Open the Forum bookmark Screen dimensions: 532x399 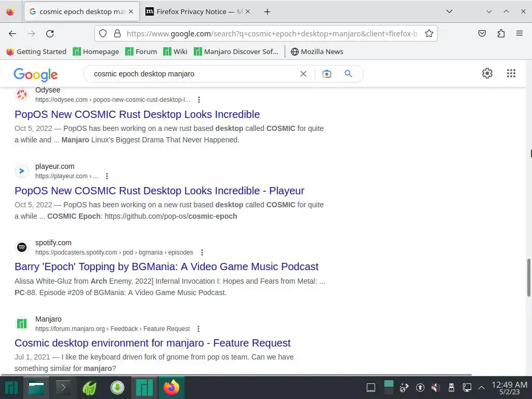[x=141, y=51]
